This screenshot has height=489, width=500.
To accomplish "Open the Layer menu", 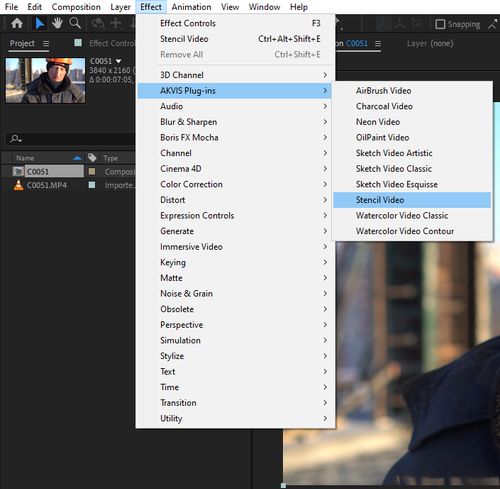I will (120, 7).
